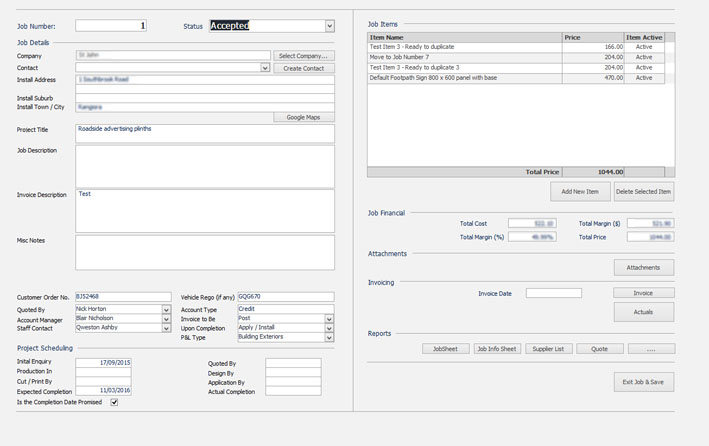Open the Upon Completion dropdown
709x446 pixels.
point(329,328)
